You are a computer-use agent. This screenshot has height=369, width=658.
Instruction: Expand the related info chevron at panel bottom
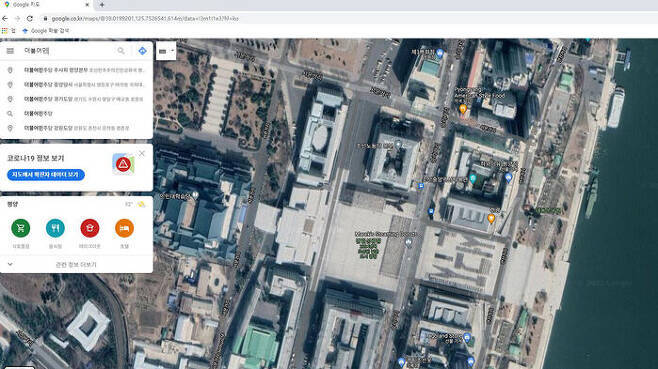[10, 264]
